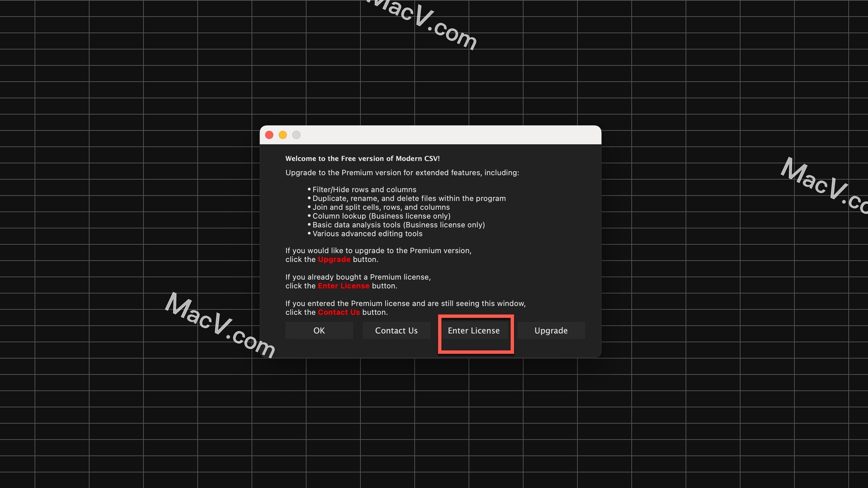The image size is (868, 488).
Task: Click the Contact Us button
Action: [396, 330]
